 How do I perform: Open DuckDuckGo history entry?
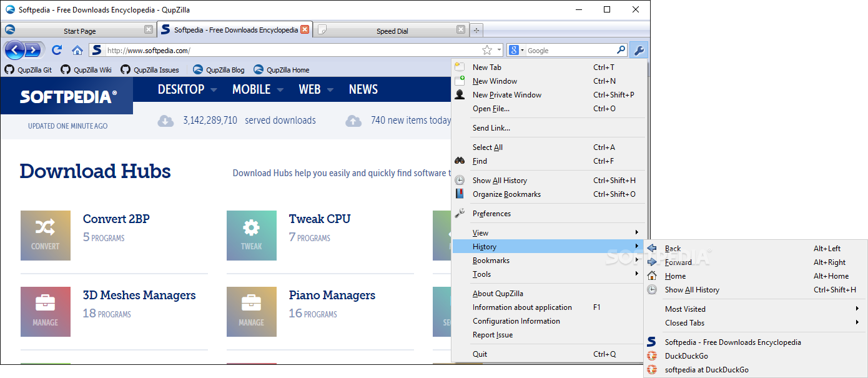(755, 356)
